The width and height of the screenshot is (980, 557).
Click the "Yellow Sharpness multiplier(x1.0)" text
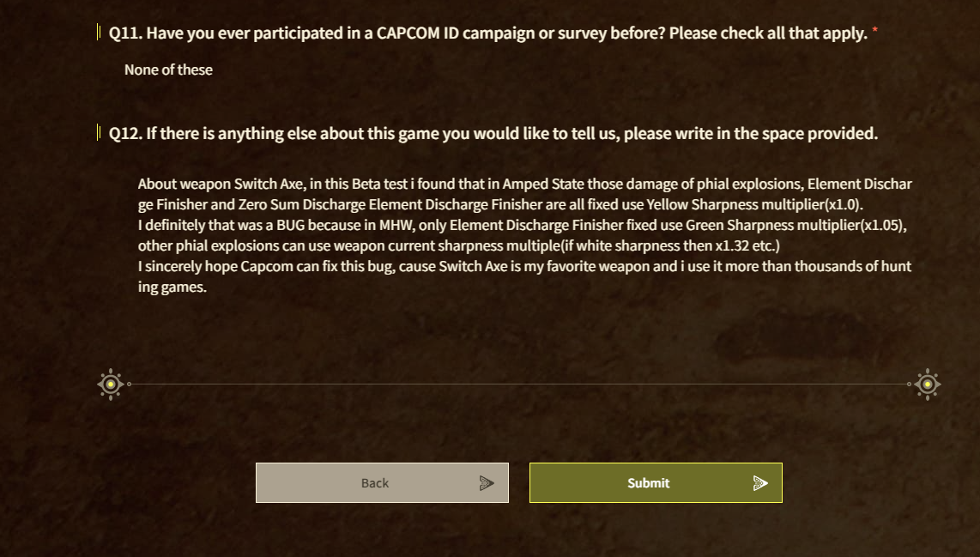click(755, 205)
